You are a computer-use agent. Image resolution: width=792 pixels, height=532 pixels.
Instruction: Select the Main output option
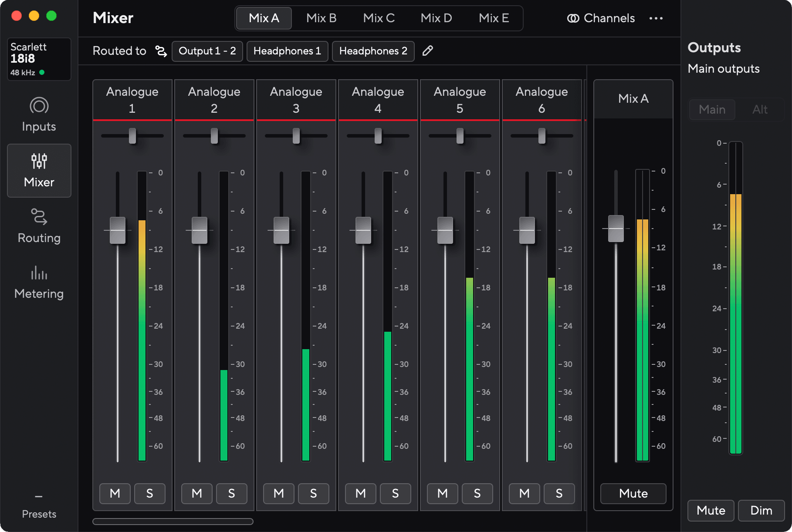click(x=712, y=110)
